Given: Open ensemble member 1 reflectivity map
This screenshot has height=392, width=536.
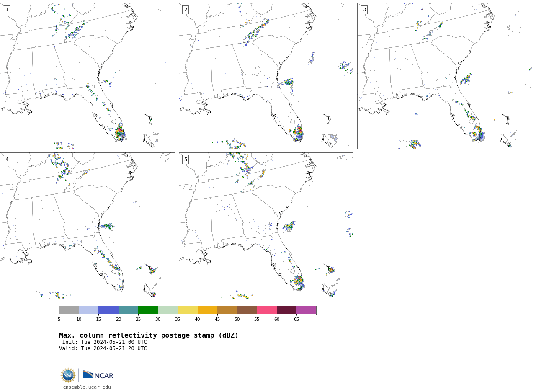Looking at the screenshot, I should pyautogui.click(x=87, y=76).
